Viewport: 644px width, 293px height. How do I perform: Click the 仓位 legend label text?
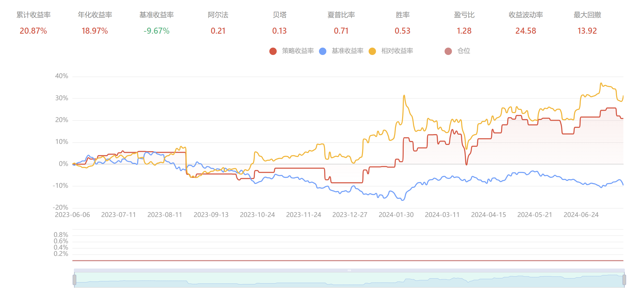click(x=464, y=51)
